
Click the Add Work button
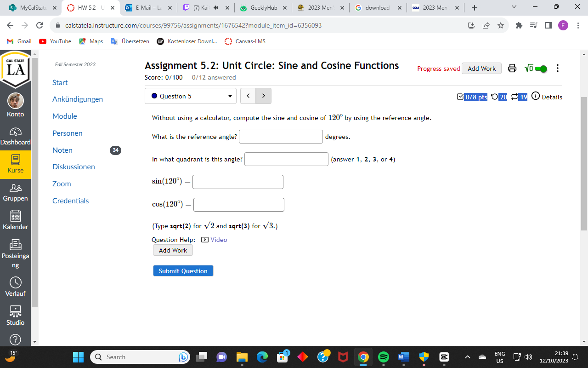pos(173,250)
